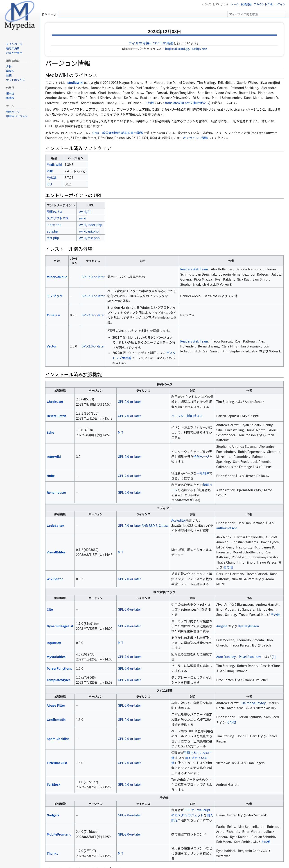Click the GPL-2.0-or-later AND BSD-3-Clause license link
289x868 pixels.
[x=143, y=526]
